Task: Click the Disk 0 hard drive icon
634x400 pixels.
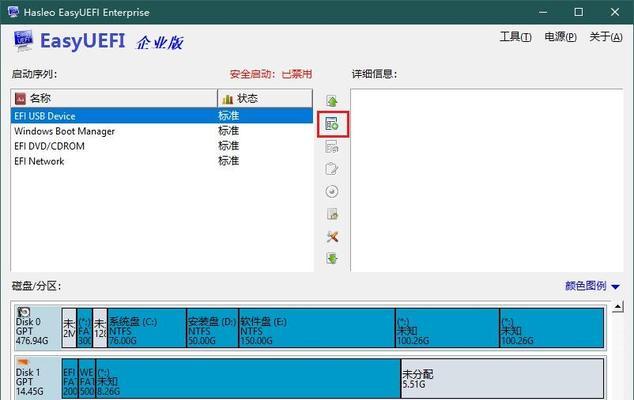Action: click(x=23, y=312)
